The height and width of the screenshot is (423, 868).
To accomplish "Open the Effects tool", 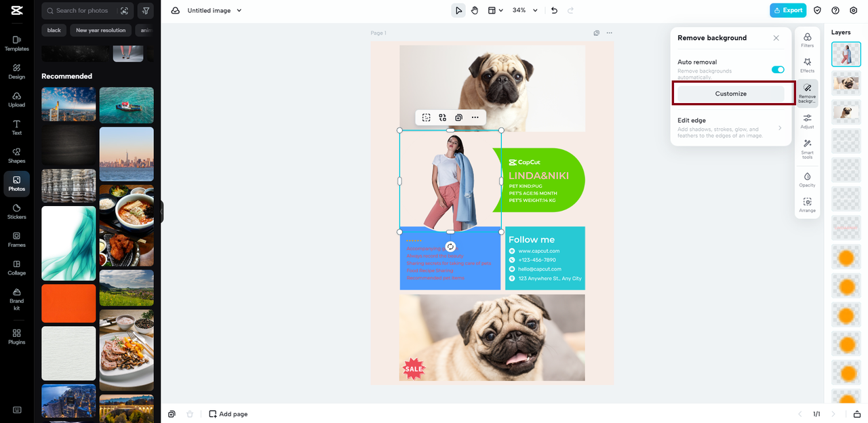I will click(x=807, y=66).
